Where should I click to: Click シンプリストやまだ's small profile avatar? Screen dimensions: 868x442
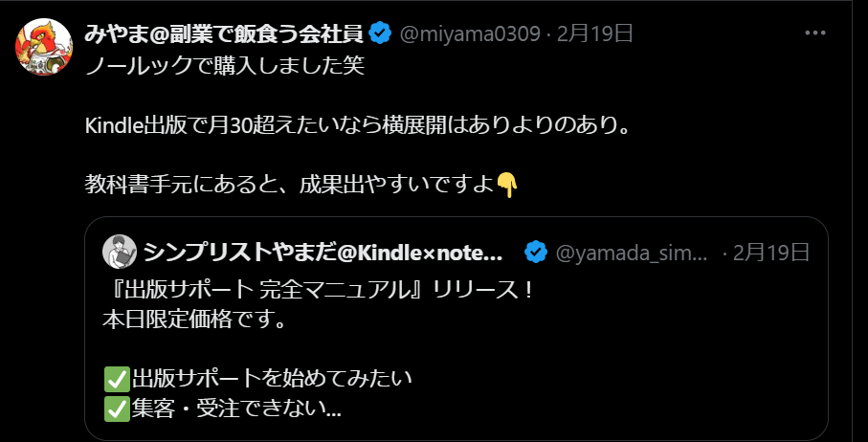[120, 252]
